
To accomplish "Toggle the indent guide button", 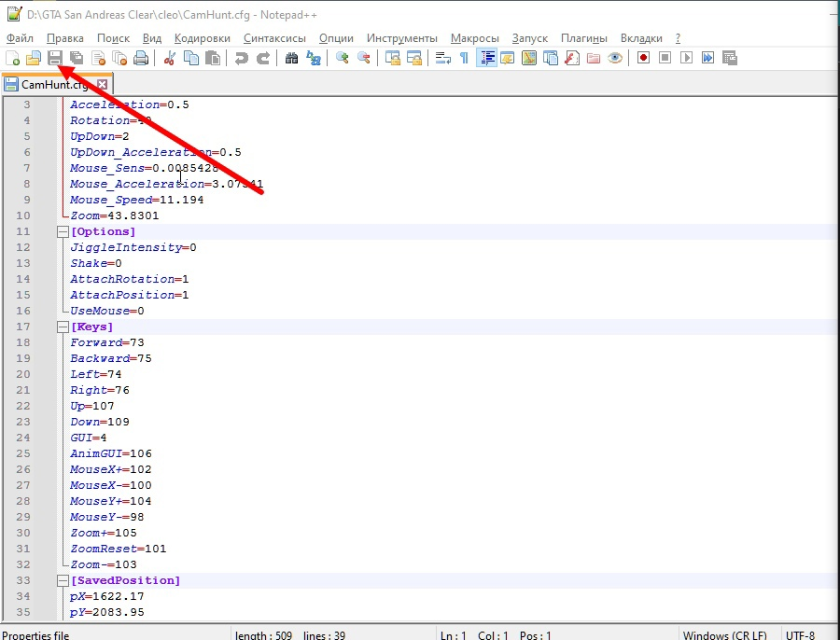I will click(x=486, y=58).
